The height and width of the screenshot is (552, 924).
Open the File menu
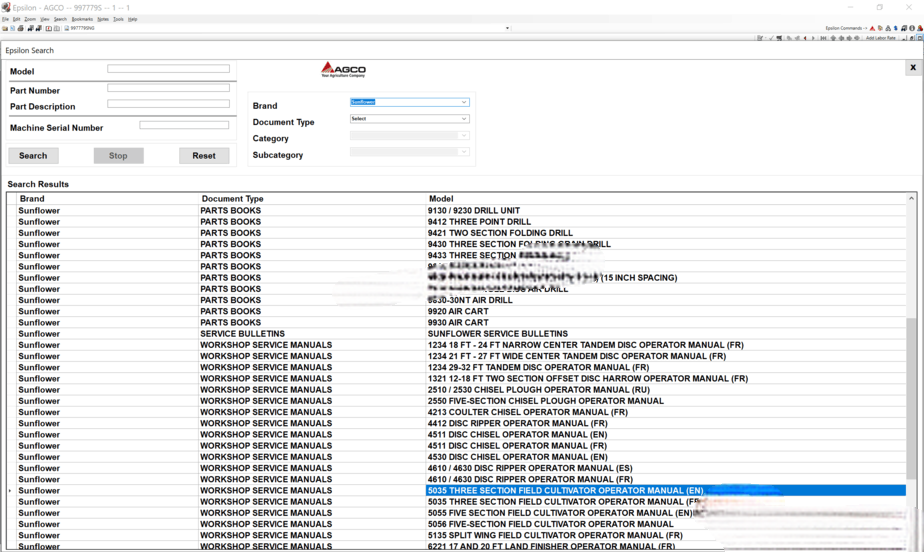tap(5, 19)
